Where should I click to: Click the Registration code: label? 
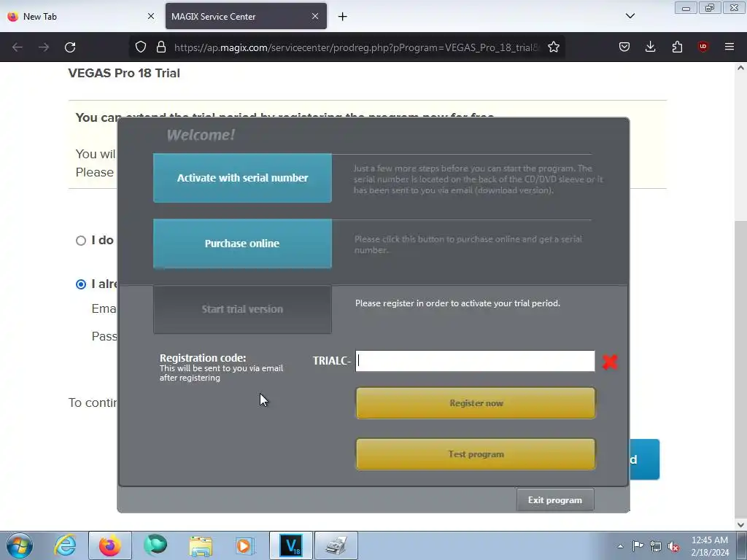pos(203,358)
